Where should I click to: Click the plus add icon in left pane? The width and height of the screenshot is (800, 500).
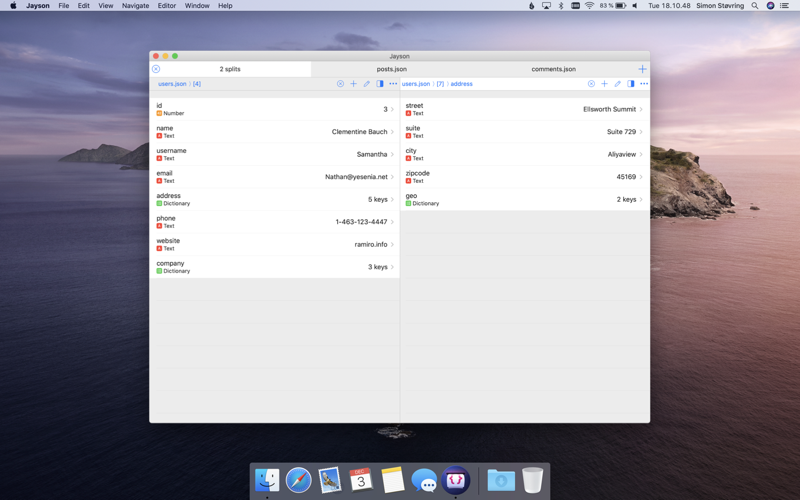tap(354, 84)
